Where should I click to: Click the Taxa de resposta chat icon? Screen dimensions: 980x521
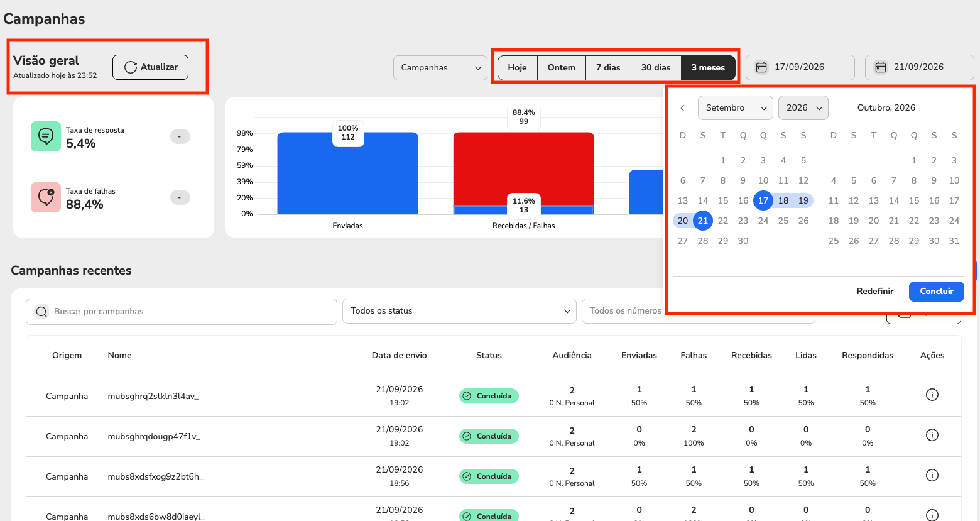(x=46, y=136)
